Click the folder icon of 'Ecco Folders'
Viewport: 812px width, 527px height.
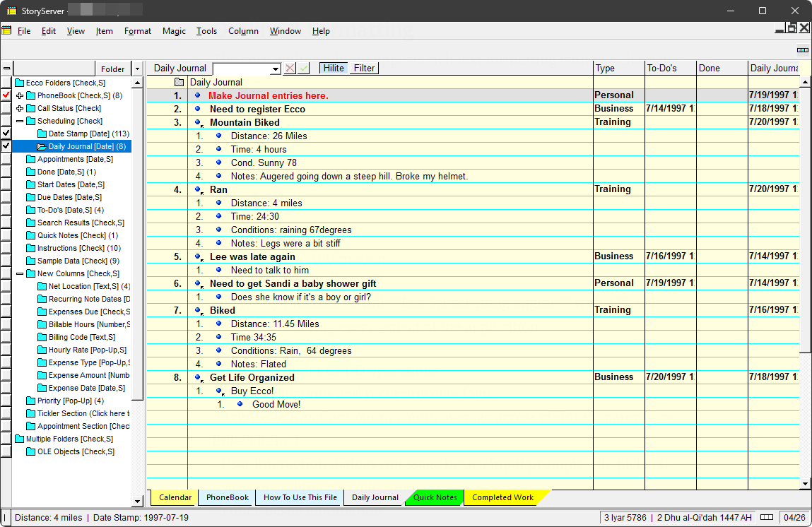click(20, 83)
